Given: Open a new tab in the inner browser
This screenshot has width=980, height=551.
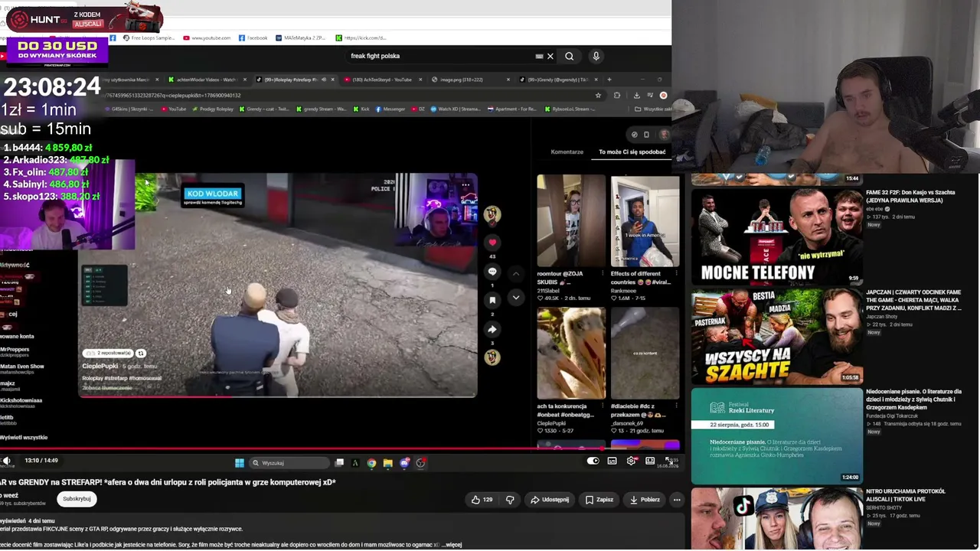Looking at the screenshot, I should pos(609,80).
